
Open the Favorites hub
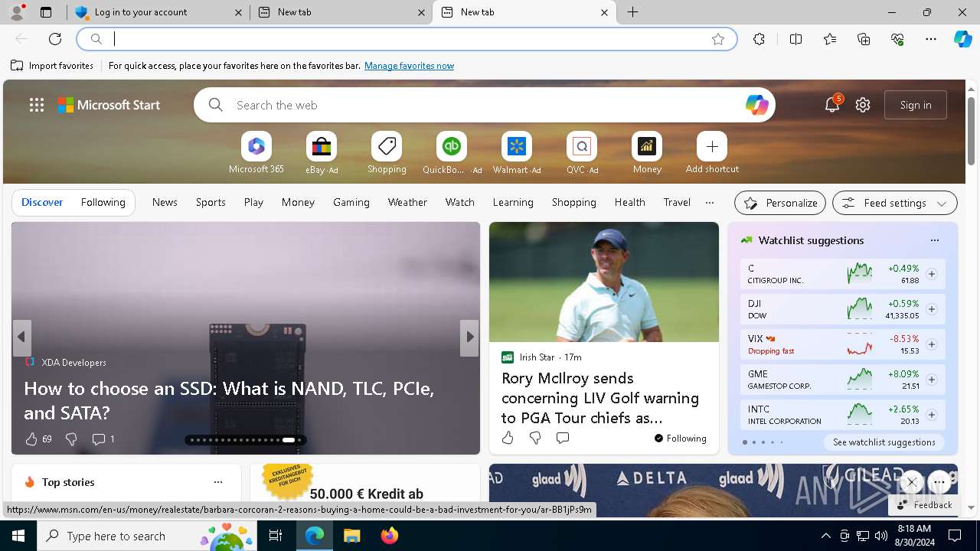[830, 39]
